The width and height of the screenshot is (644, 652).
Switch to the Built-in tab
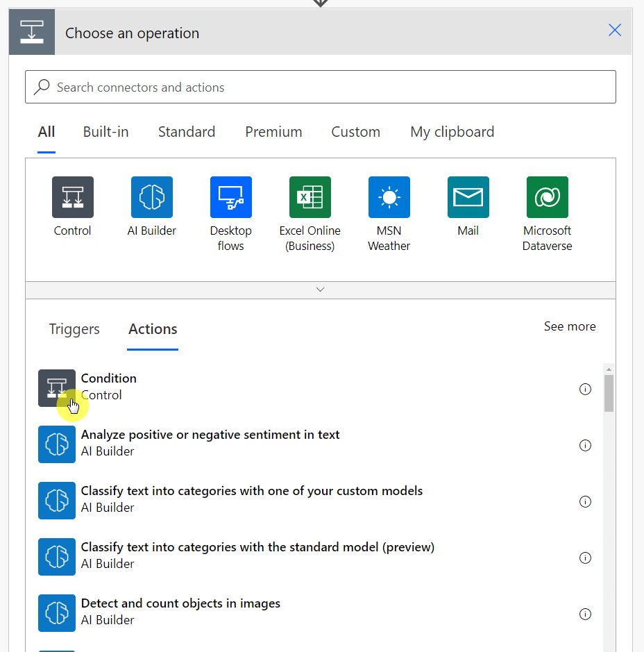pos(106,132)
